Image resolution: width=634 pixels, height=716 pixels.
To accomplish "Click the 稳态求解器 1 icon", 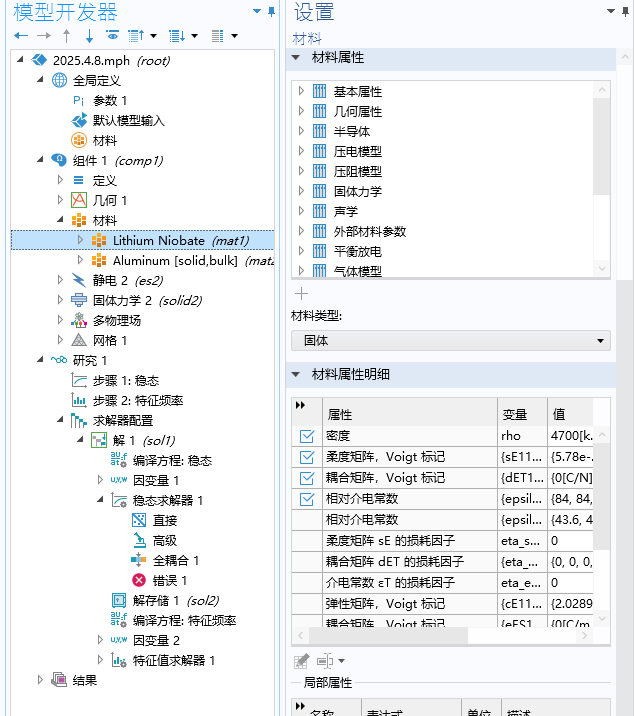I will tap(119, 500).
